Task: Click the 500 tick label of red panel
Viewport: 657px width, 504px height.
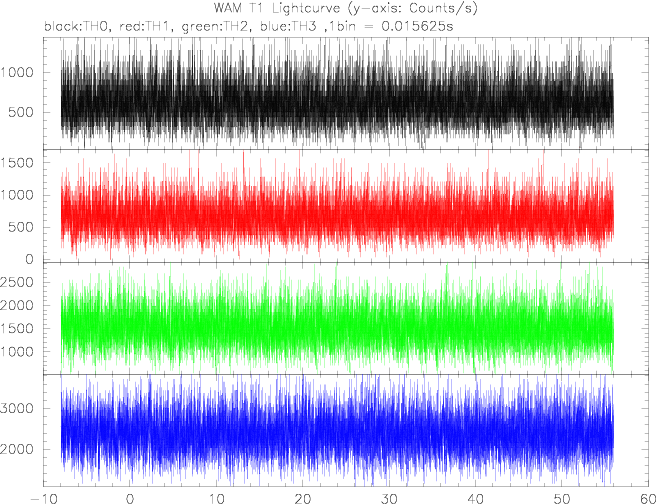Action: [x=22, y=227]
